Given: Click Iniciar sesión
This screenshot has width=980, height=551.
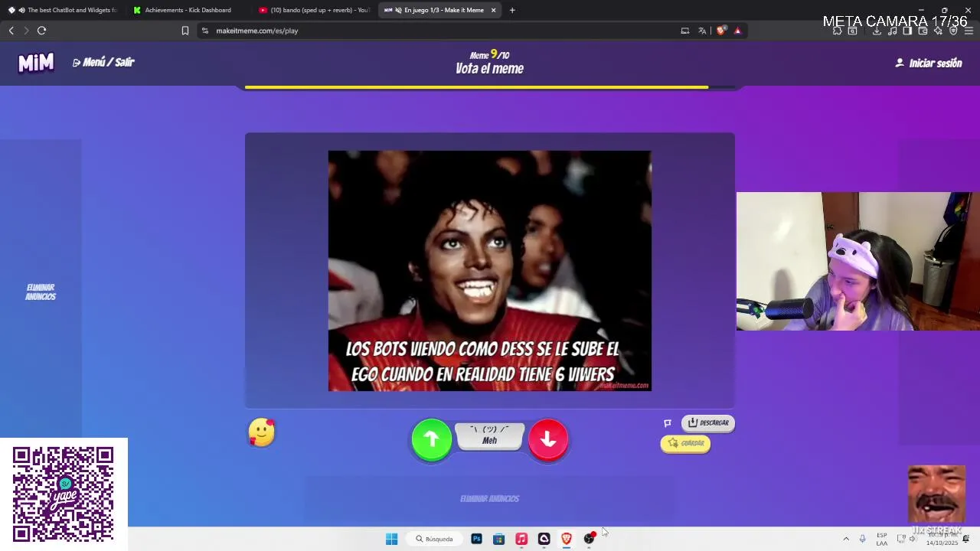Looking at the screenshot, I should (929, 63).
